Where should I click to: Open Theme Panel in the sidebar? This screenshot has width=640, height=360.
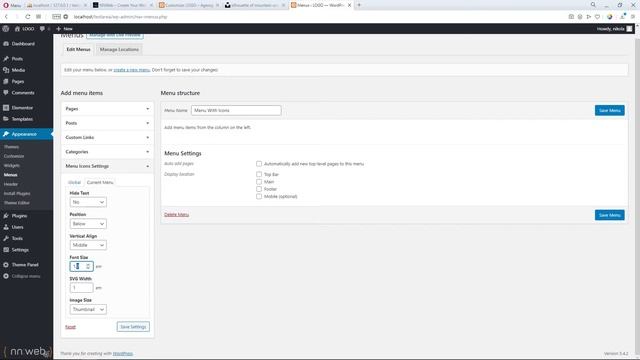coord(25,265)
